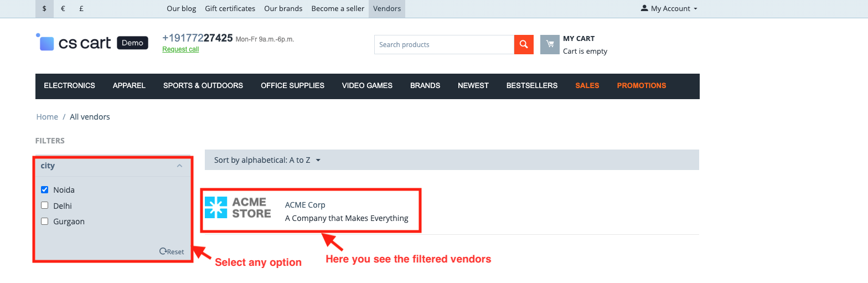Uncheck the Noida city checkbox
Image resolution: width=868 pixels, height=283 pixels.
(45, 190)
